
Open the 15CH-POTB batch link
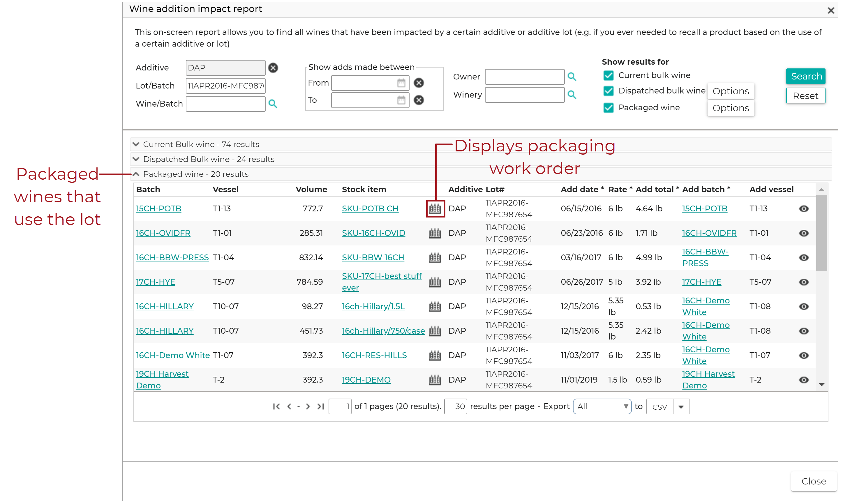coord(158,208)
